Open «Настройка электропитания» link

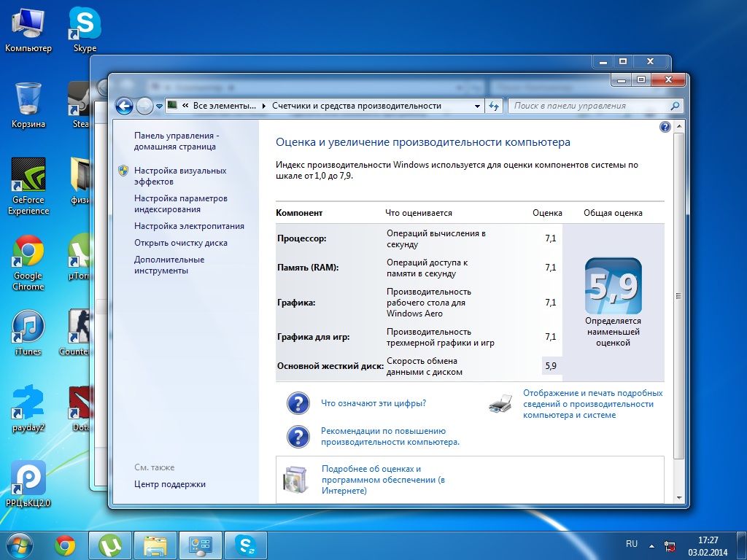tap(189, 226)
